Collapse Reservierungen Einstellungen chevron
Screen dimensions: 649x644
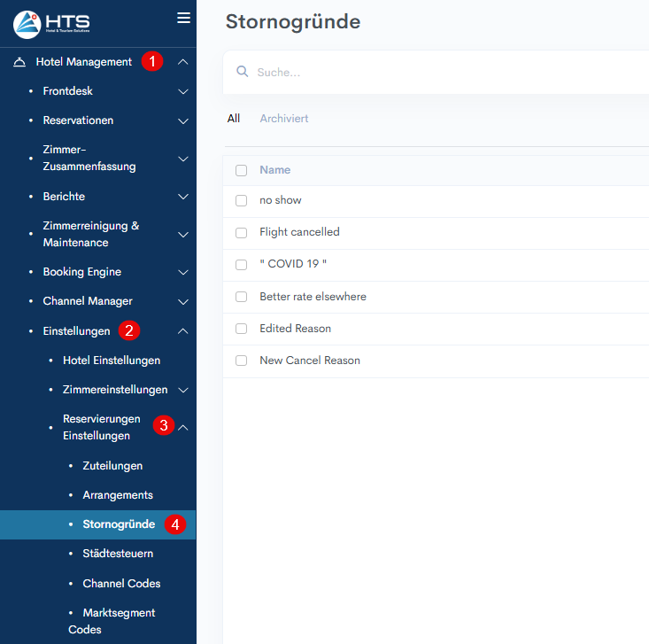pyautogui.click(x=183, y=427)
